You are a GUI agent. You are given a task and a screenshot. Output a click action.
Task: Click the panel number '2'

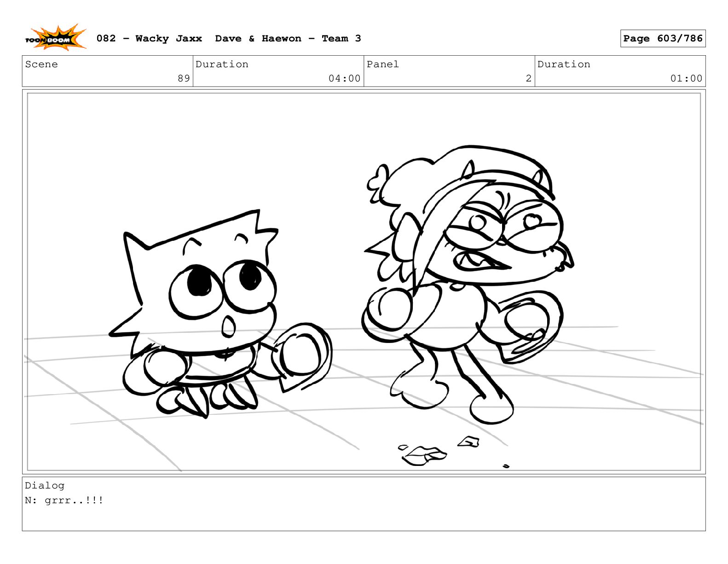(x=529, y=78)
